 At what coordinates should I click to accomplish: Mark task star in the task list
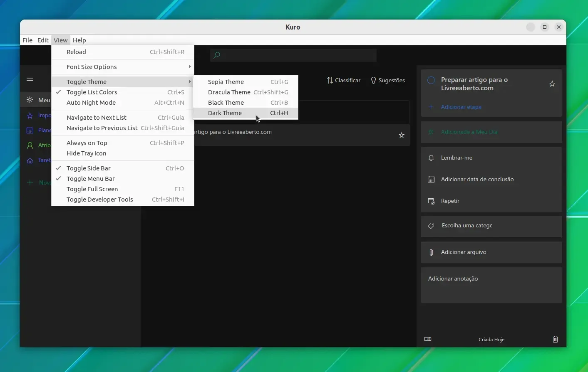tap(402, 135)
